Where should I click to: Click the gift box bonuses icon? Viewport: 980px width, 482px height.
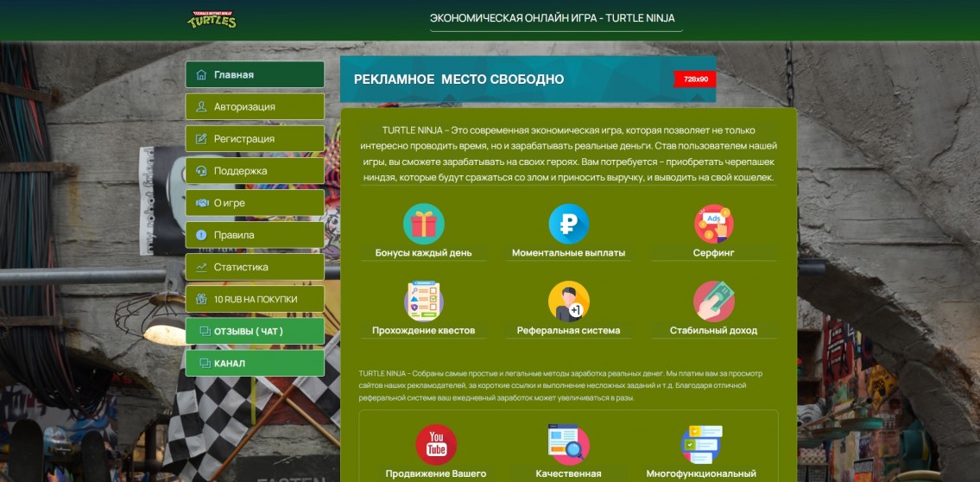coord(423,224)
